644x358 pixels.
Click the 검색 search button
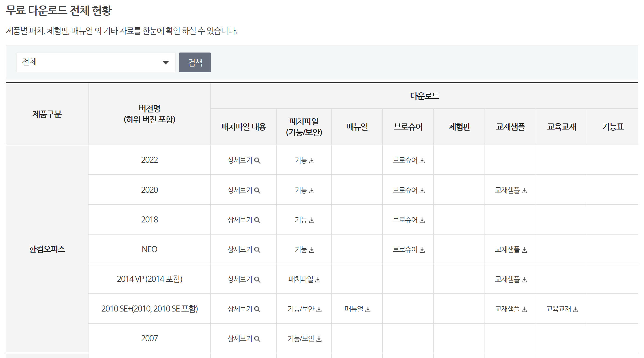(x=195, y=62)
